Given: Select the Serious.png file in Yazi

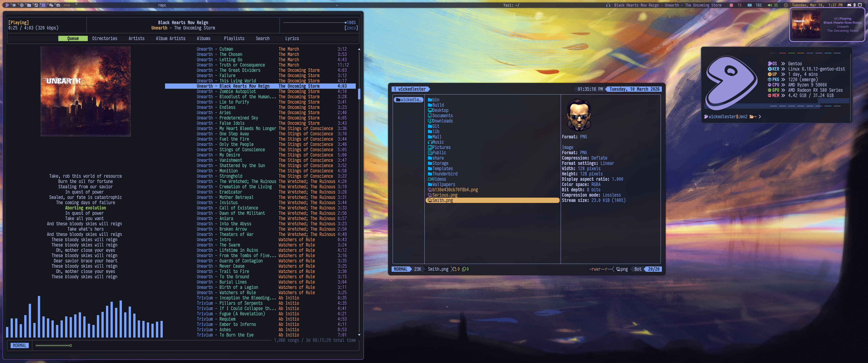Looking at the screenshot, I should 445,195.
